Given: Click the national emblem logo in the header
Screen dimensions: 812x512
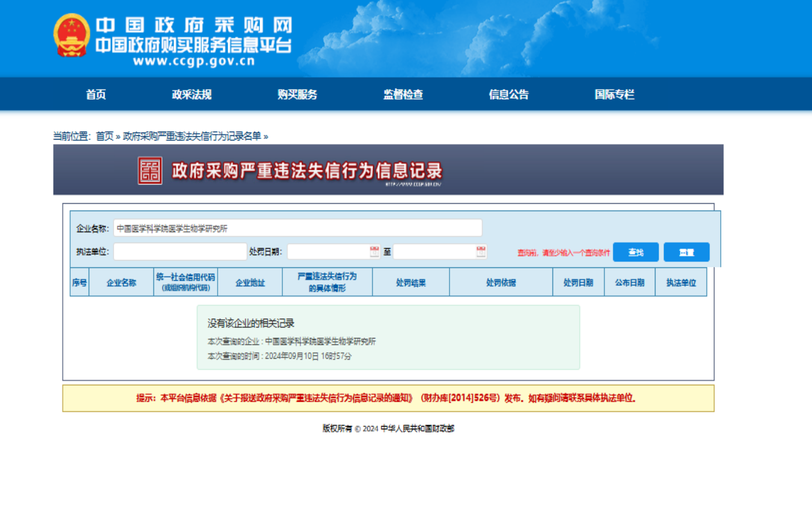Looking at the screenshot, I should pyautogui.click(x=71, y=35).
